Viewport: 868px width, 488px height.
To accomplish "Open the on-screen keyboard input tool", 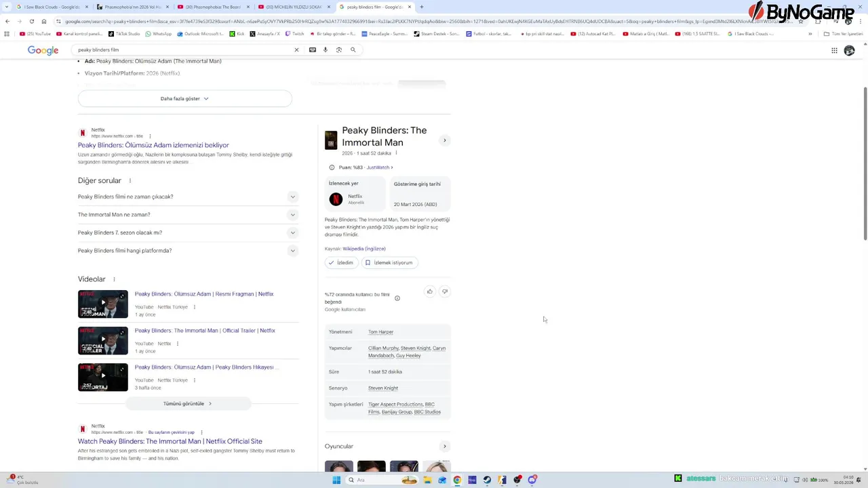I will pos(313,49).
